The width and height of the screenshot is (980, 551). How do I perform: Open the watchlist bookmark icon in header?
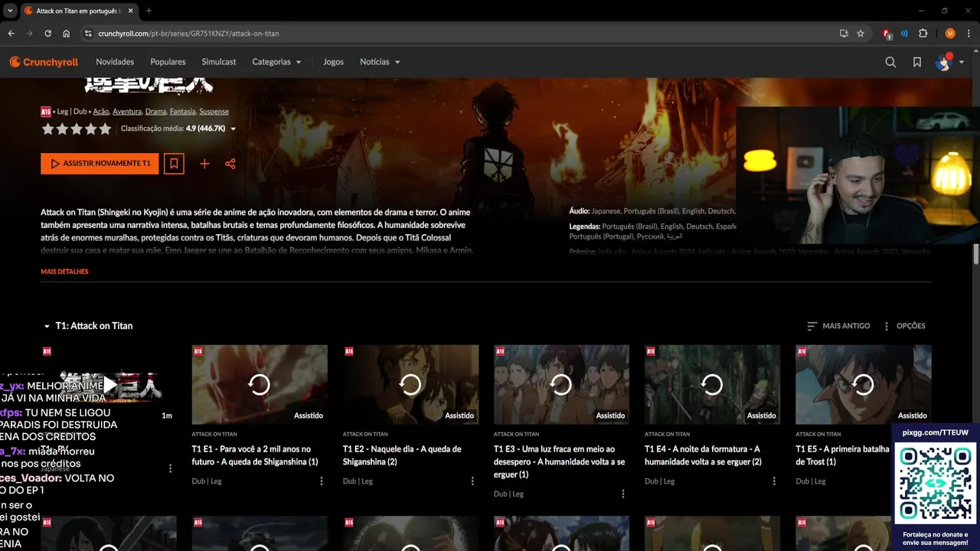(917, 62)
